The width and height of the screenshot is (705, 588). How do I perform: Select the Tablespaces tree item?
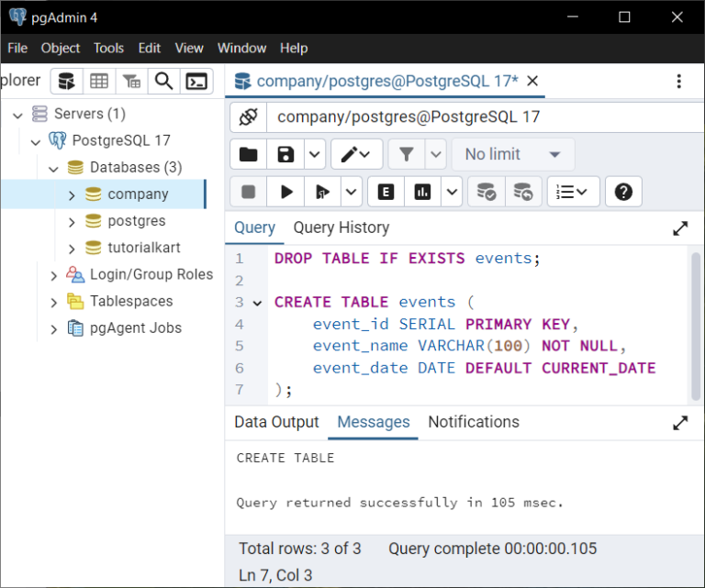(131, 301)
